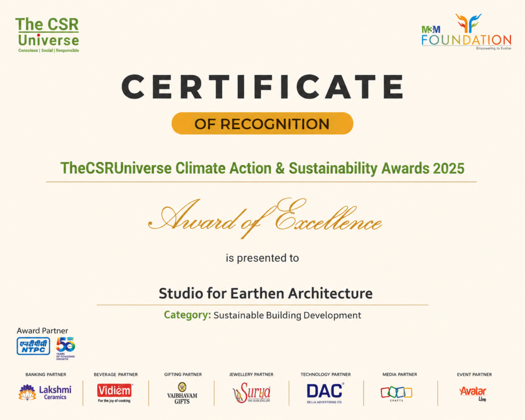Click the Surya jewellery logo
The height and width of the screenshot is (420, 525).
pos(251,392)
